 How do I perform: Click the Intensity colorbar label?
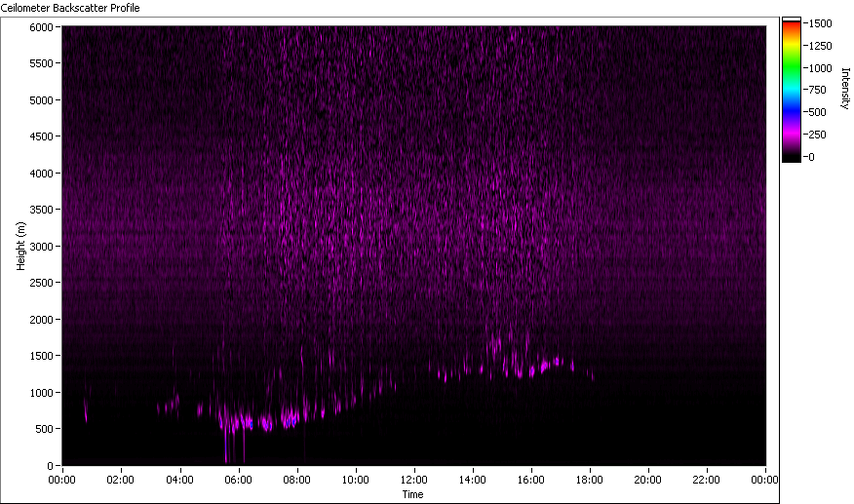[845, 89]
